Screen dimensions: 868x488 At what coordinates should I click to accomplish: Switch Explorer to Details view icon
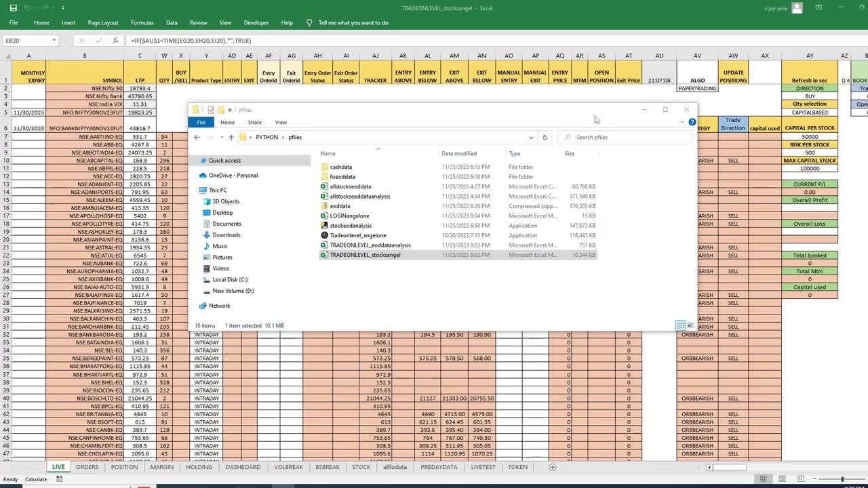click(x=680, y=326)
